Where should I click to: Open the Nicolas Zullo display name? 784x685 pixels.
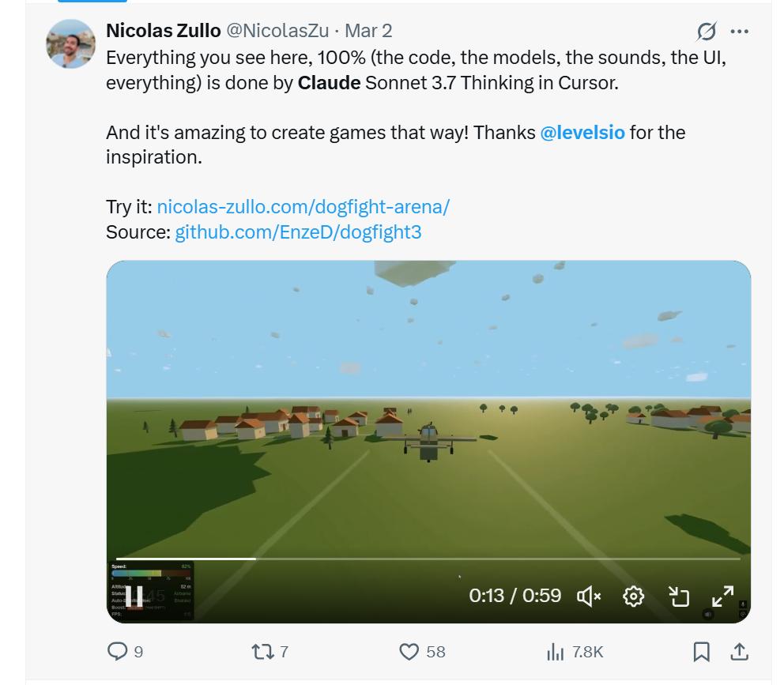point(164,31)
